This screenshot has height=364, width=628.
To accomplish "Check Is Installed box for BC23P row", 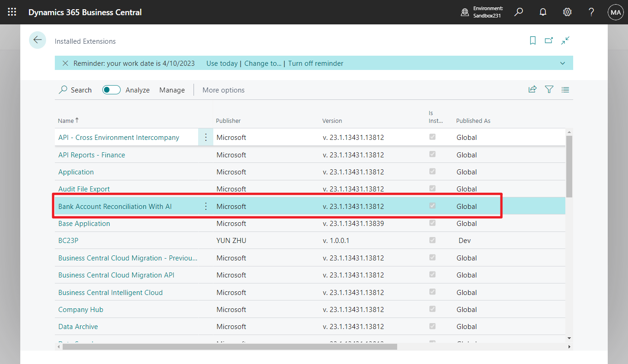I will click(x=432, y=240).
